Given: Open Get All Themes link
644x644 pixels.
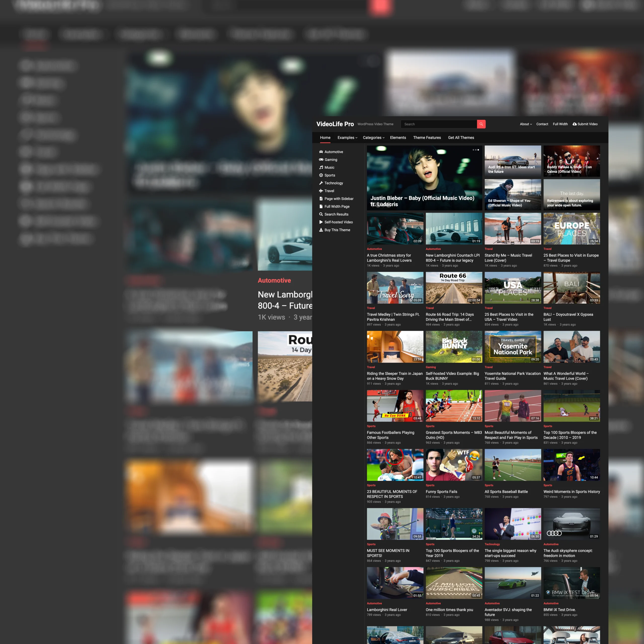Looking at the screenshot, I should [x=461, y=138].
